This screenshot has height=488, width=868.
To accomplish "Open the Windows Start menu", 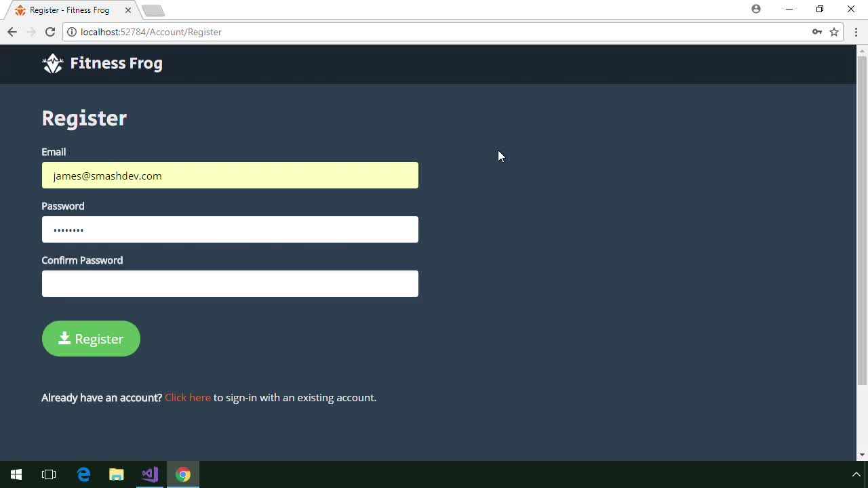I will (16, 474).
